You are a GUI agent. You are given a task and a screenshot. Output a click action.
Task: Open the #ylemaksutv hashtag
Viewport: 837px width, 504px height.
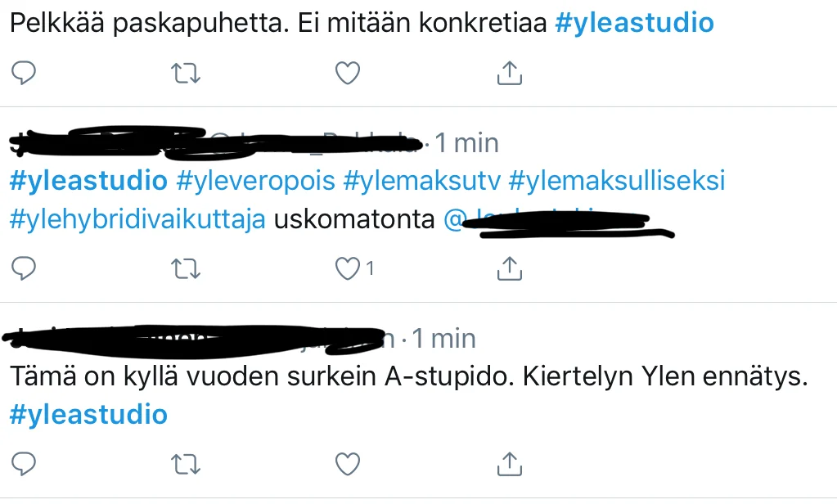coord(421,181)
